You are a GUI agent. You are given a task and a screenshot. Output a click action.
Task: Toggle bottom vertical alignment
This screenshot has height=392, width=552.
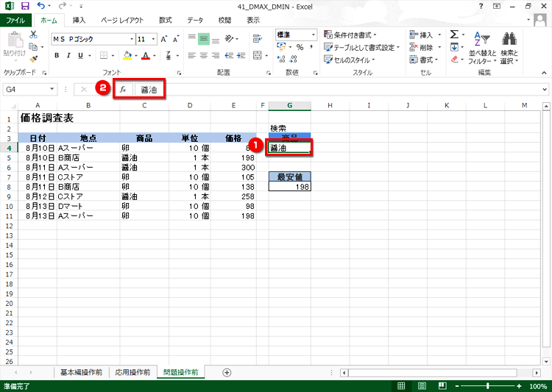216,39
